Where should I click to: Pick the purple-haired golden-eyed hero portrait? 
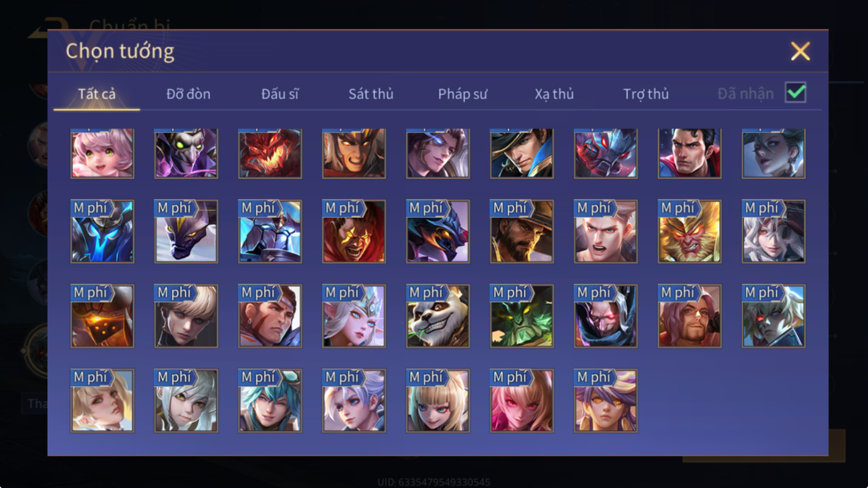point(605,401)
